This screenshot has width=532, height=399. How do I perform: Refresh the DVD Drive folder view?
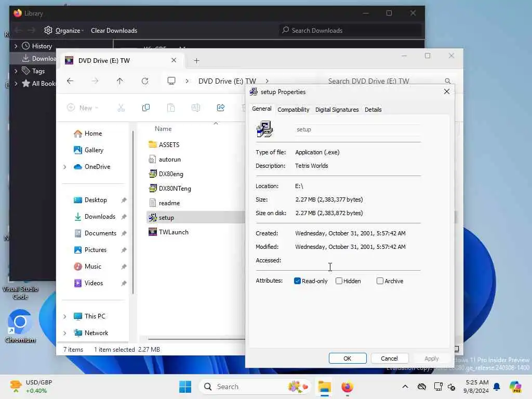click(145, 81)
